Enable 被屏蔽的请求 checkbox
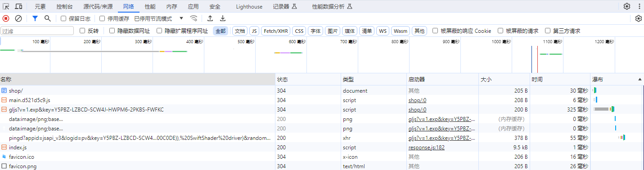The width and height of the screenshot is (644, 170). coord(500,31)
